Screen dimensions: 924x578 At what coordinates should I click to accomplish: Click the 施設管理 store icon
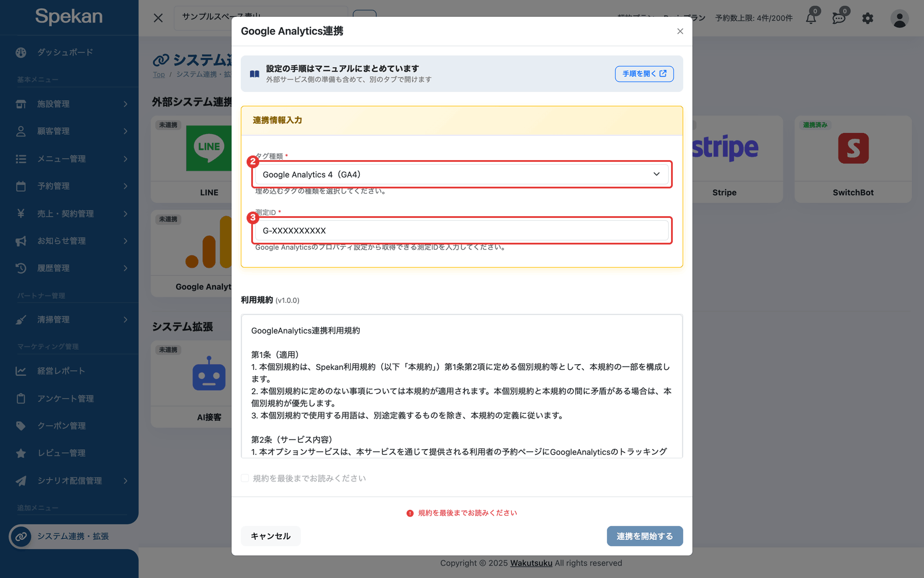pyautogui.click(x=21, y=104)
